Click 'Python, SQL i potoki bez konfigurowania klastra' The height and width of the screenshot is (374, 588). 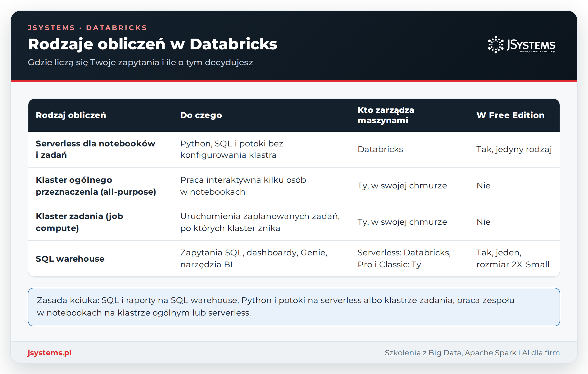[x=232, y=149]
